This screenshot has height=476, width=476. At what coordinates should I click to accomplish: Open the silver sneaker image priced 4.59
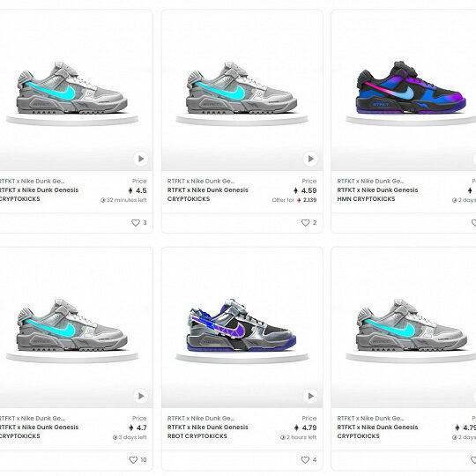242,91
